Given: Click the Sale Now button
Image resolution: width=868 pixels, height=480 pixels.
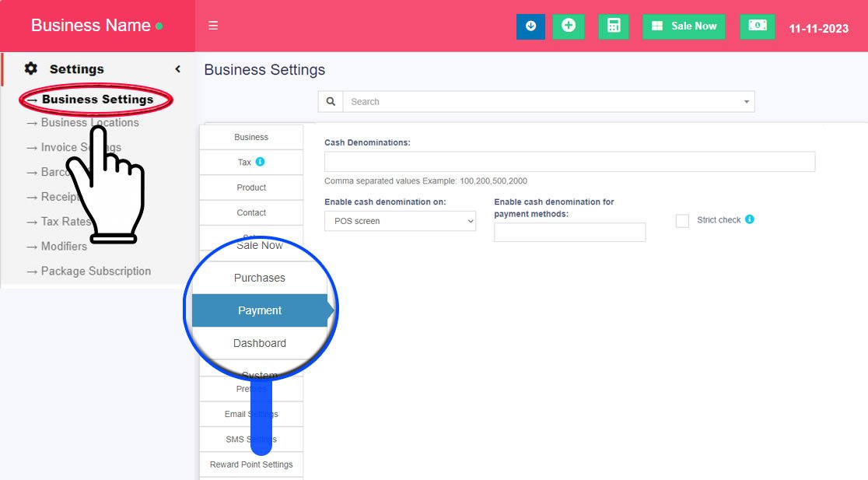Looking at the screenshot, I should coord(684,26).
